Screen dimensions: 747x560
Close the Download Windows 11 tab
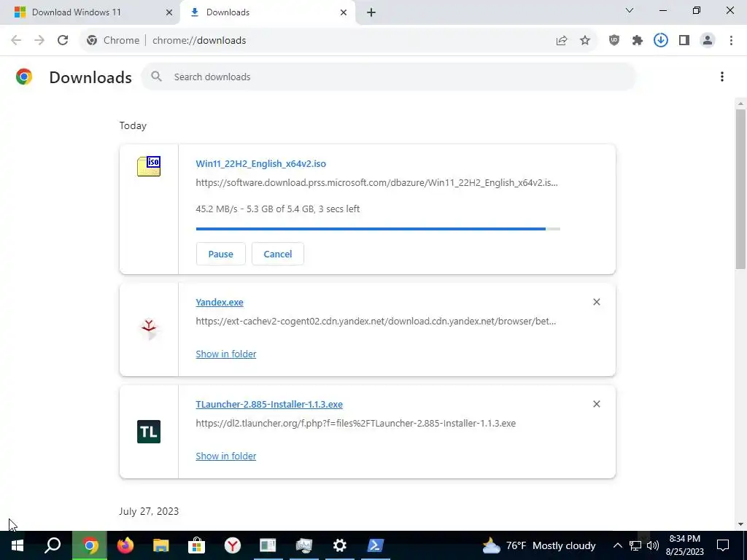(169, 12)
